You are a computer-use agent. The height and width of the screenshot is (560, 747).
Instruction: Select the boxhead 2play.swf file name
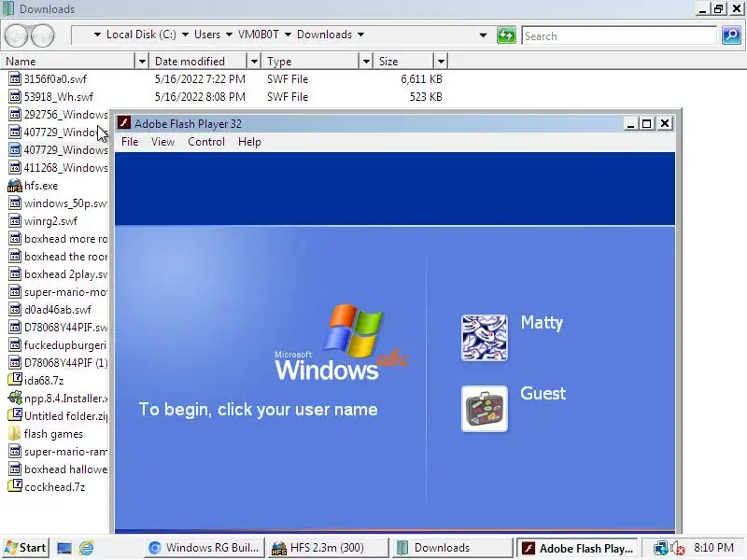(65, 274)
